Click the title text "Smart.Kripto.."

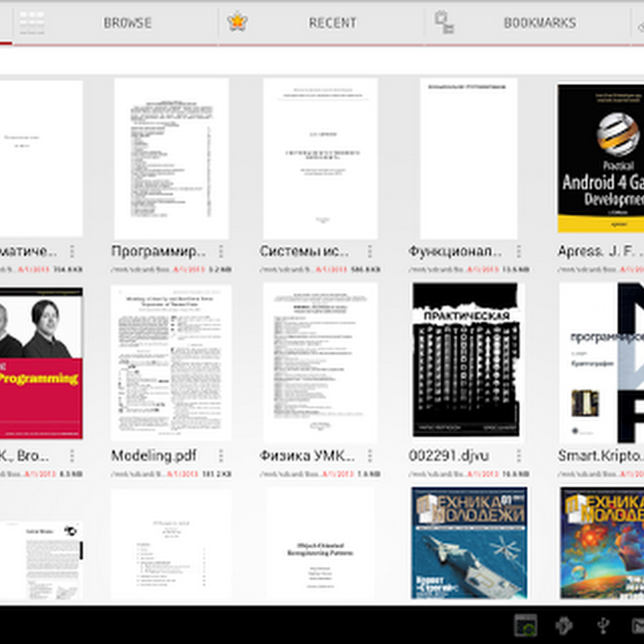tap(600, 456)
